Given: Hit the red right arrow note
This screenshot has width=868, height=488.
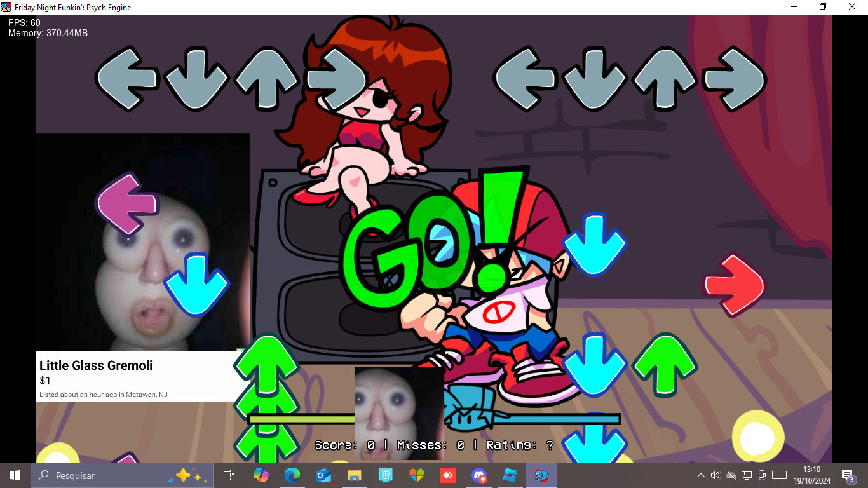Looking at the screenshot, I should coord(734,285).
